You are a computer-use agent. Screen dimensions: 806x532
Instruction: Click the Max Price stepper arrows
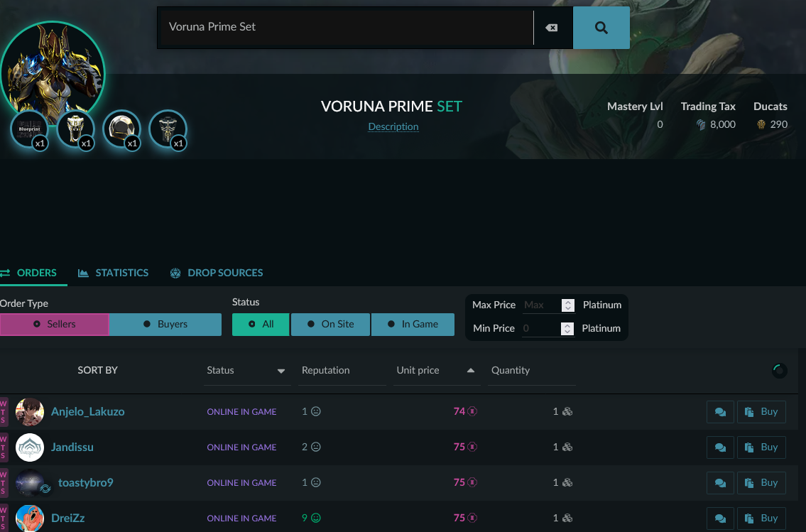pyautogui.click(x=567, y=305)
